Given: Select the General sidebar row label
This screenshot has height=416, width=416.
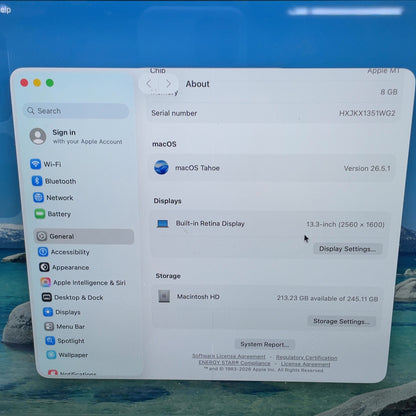Looking at the screenshot, I should pyautogui.click(x=62, y=236).
